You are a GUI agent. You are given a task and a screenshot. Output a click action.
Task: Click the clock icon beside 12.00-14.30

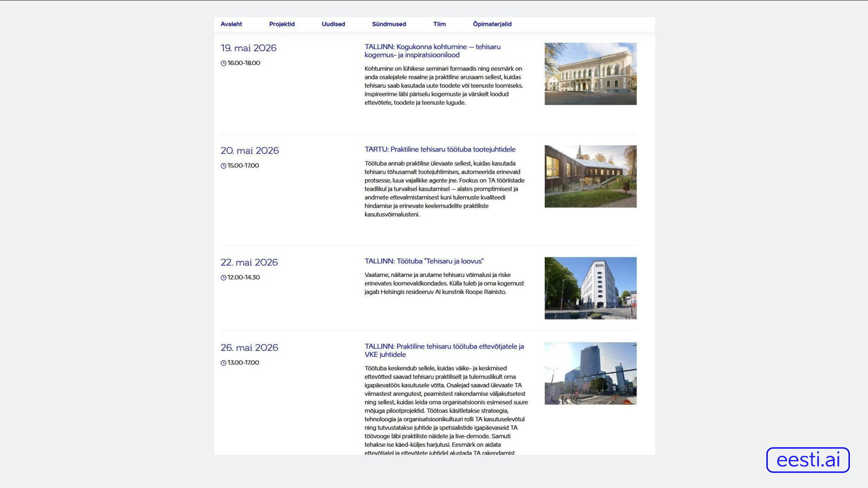223,277
